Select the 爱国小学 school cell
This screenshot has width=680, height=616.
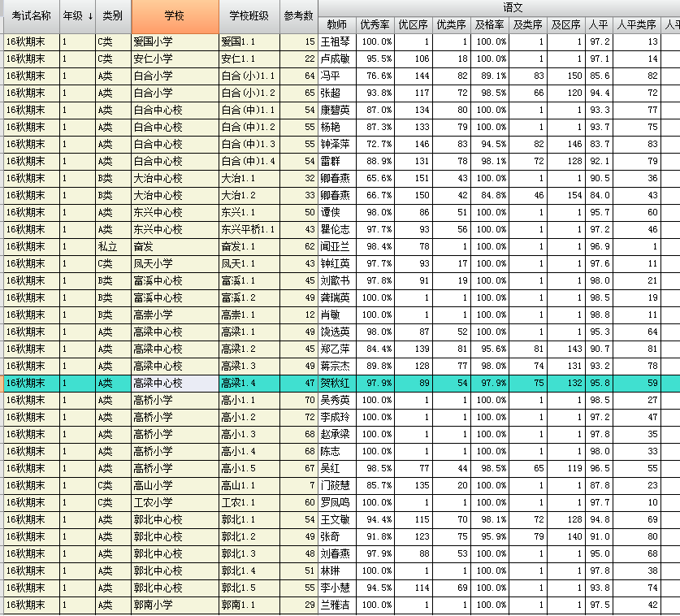click(x=174, y=41)
